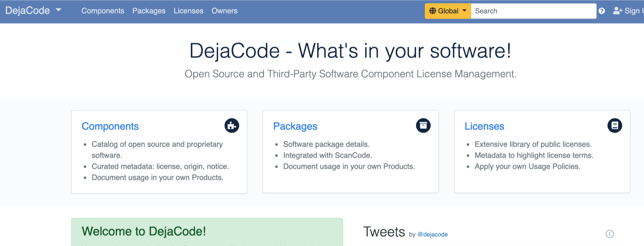Open Owners in the top navigation

pyautogui.click(x=225, y=11)
